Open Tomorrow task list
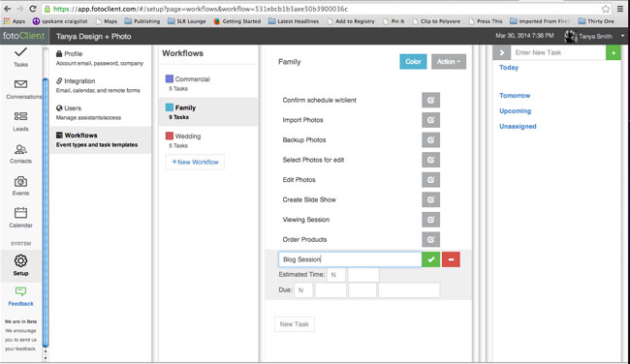630x364 pixels. coord(515,96)
